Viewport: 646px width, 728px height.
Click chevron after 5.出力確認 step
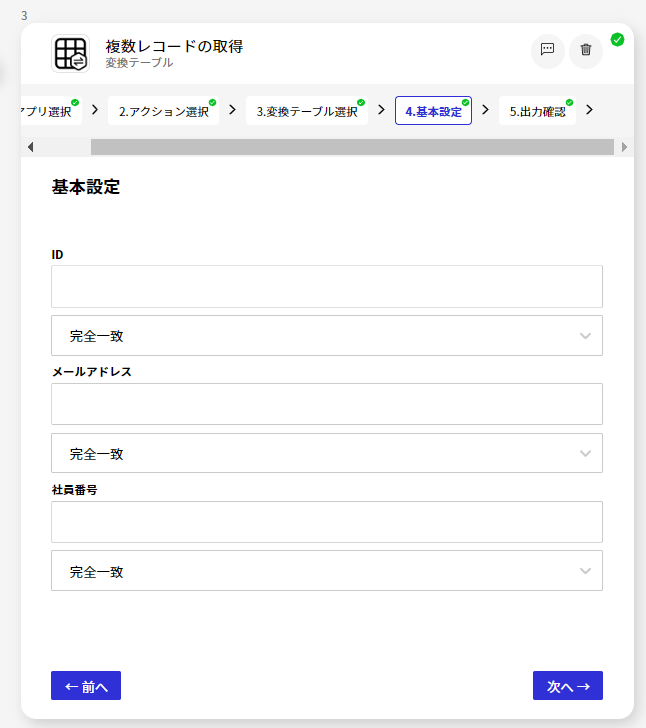[589, 110]
